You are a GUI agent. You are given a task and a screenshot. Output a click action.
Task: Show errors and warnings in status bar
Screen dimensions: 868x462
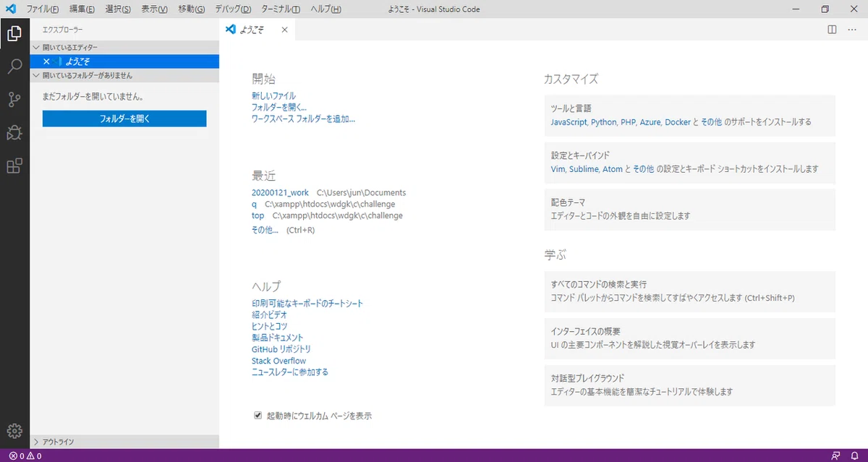click(25, 456)
